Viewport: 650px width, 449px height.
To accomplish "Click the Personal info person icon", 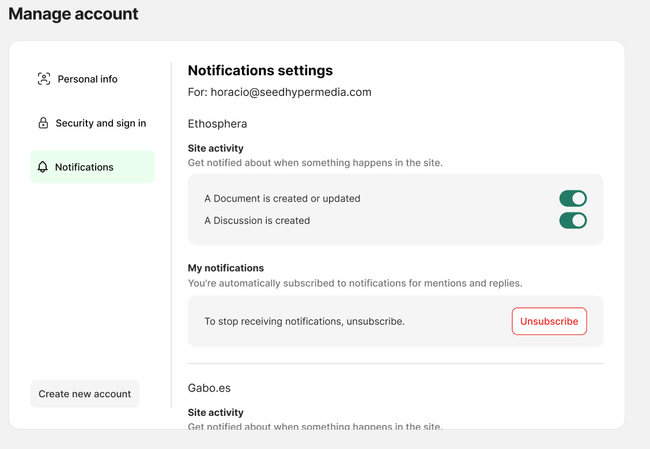I will pyautogui.click(x=44, y=79).
